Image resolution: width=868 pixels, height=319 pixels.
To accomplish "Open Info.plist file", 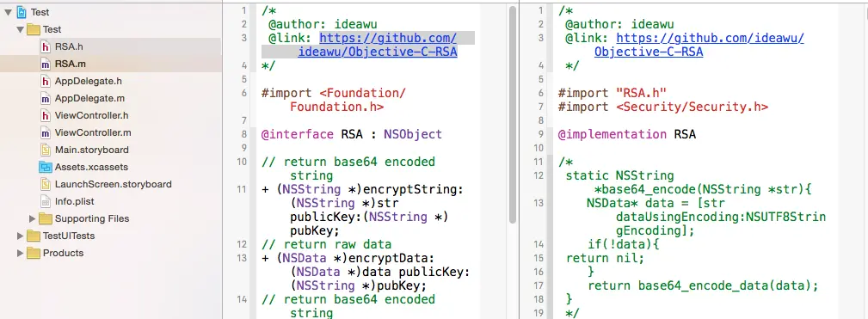I will (74, 201).
